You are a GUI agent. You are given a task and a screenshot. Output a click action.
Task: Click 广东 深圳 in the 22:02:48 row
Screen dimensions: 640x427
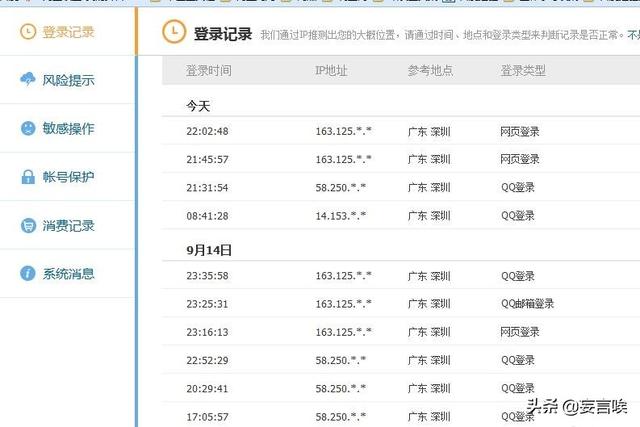[429, 131]
